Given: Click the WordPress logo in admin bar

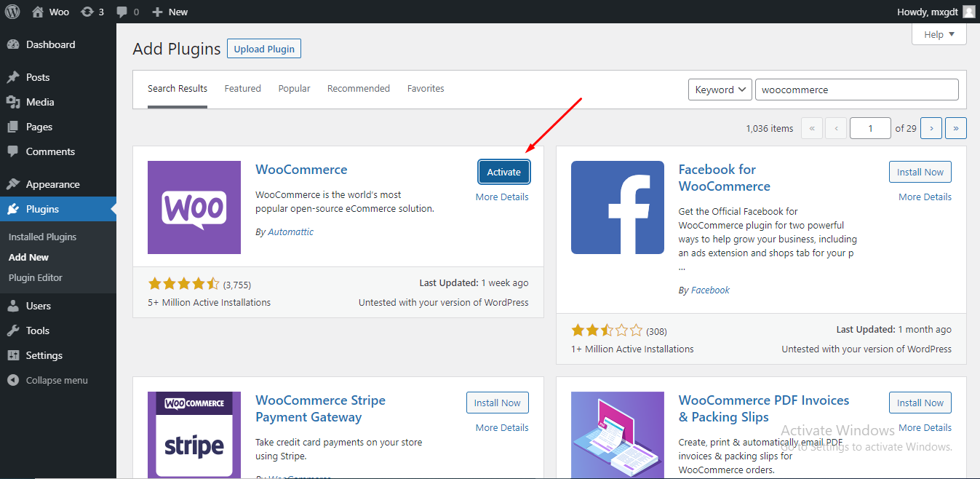Looking at the screenshot, I should [12, 12].
